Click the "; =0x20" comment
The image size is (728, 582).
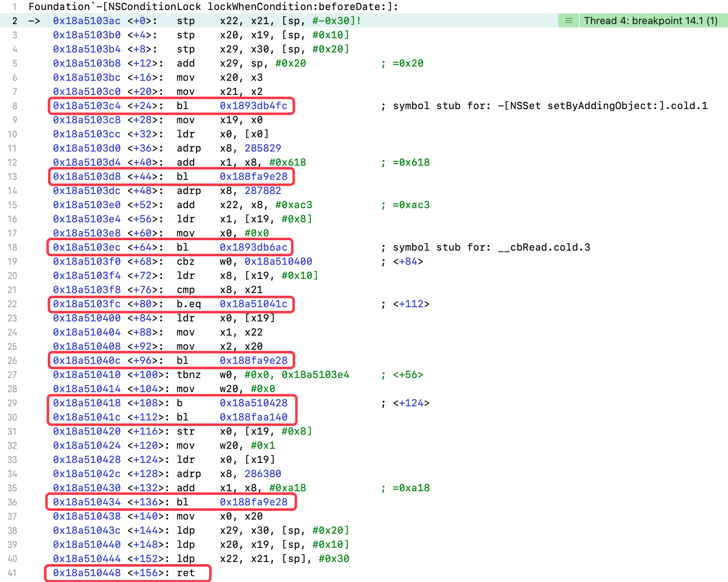click(402, 63)
